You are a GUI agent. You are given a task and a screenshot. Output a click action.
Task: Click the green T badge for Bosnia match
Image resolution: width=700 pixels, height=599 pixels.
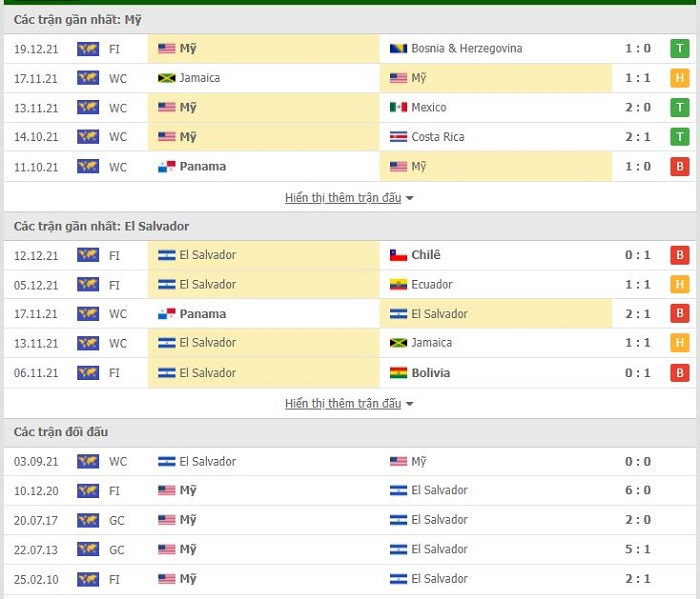680,48
